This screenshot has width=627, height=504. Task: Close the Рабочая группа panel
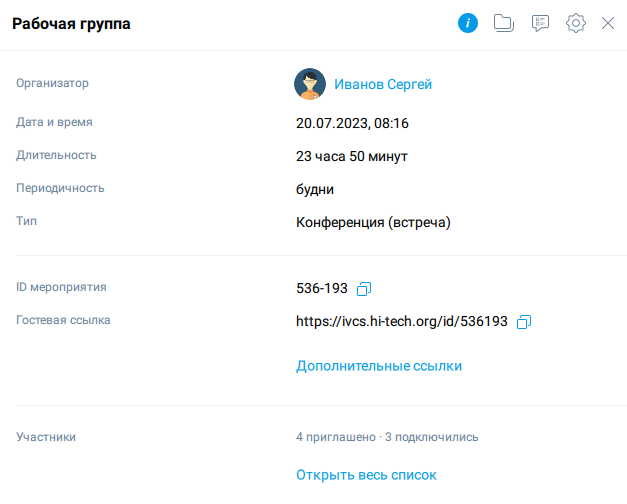pyautogui.click(x=608, y=23)
